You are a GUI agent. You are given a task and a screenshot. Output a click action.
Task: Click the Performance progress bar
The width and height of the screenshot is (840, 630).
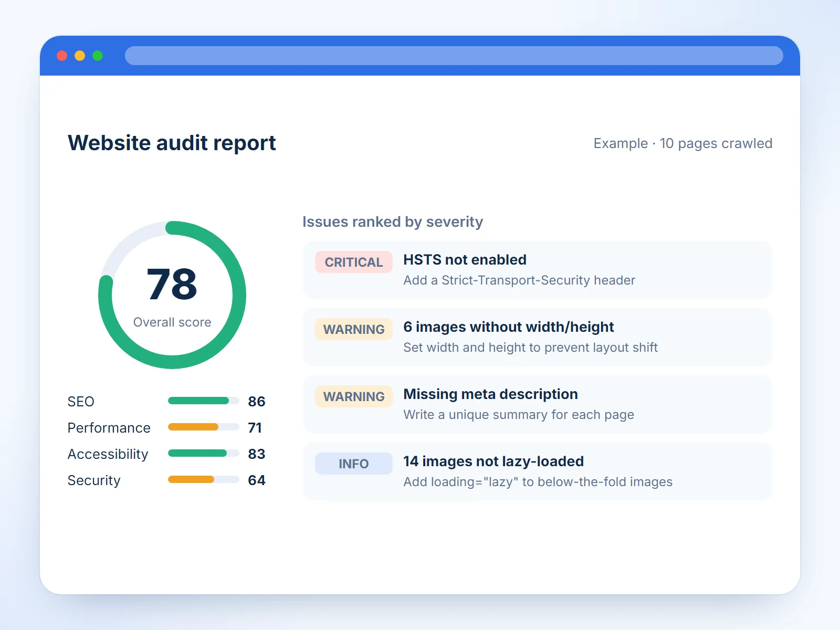click(x=204, y=427)
